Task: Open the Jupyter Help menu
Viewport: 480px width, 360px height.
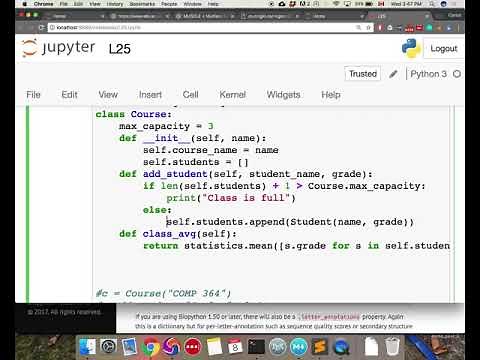Action: (x=331, y=95)
